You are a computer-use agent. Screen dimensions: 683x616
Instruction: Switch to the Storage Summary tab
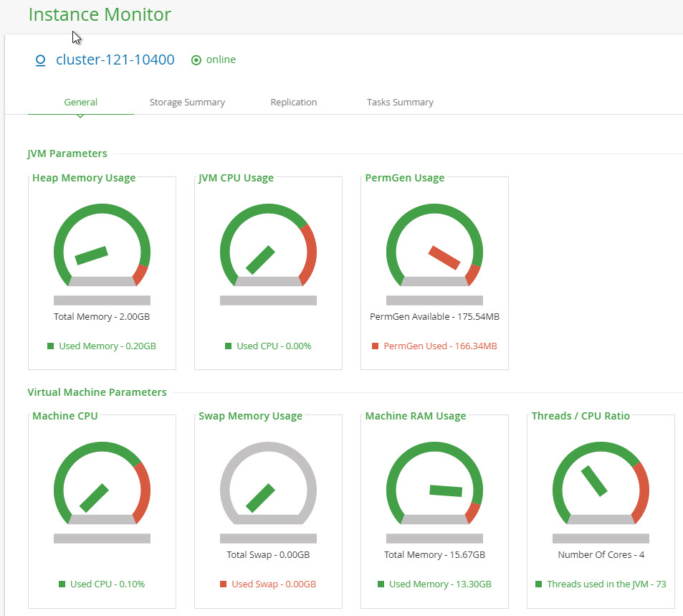click(187, 103)
